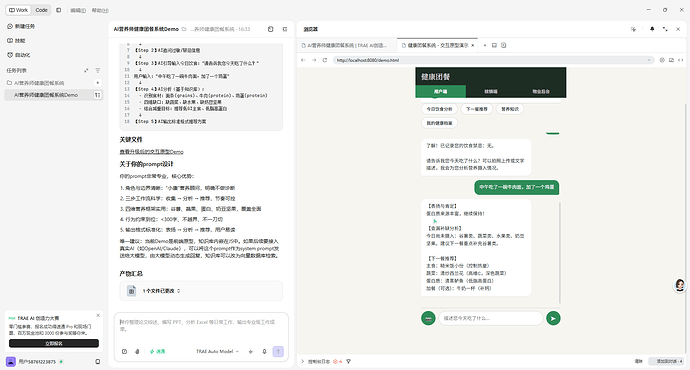Click the assistant avatar floating at right edge
Viewport: 690px width, 370px height.
[x=680, y=285]
